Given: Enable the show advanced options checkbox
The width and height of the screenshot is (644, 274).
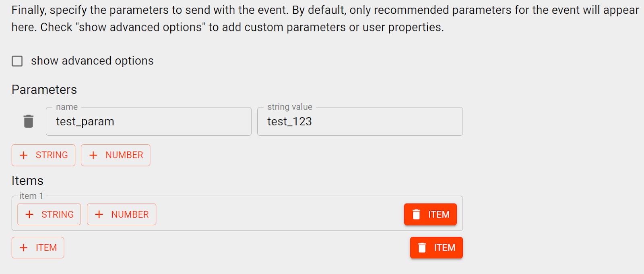Looking at the screenshot, I should (17, 61).
